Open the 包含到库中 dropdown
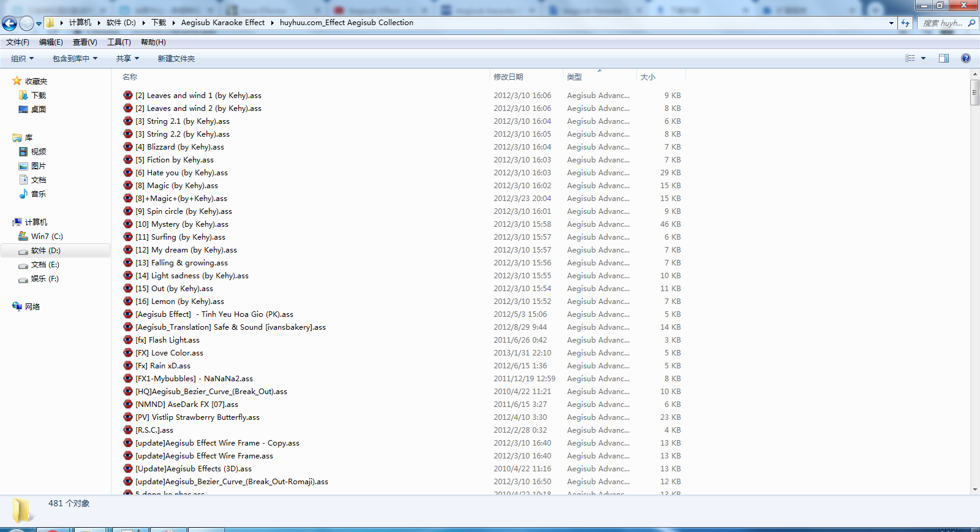Image resolution: width=980 pixels, height=532 pixels. click(x=75, y=59)
